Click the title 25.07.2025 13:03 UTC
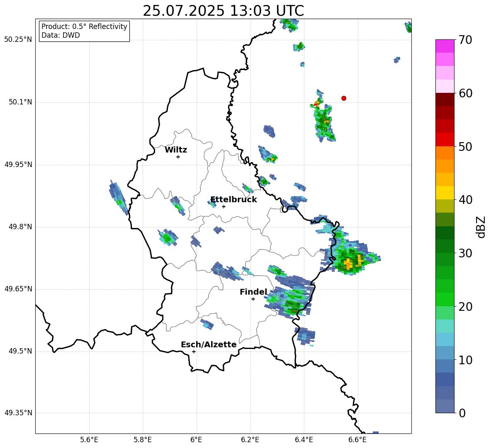 click(223, 11)
